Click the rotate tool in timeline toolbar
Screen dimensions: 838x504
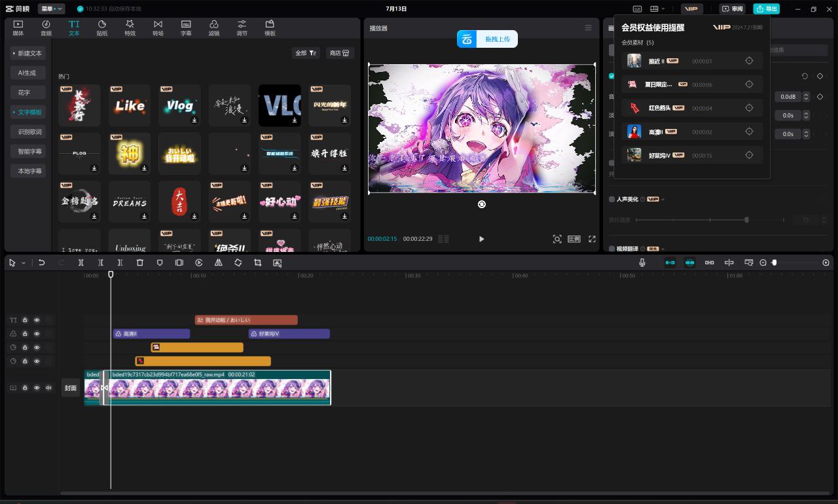coord(238,262)
